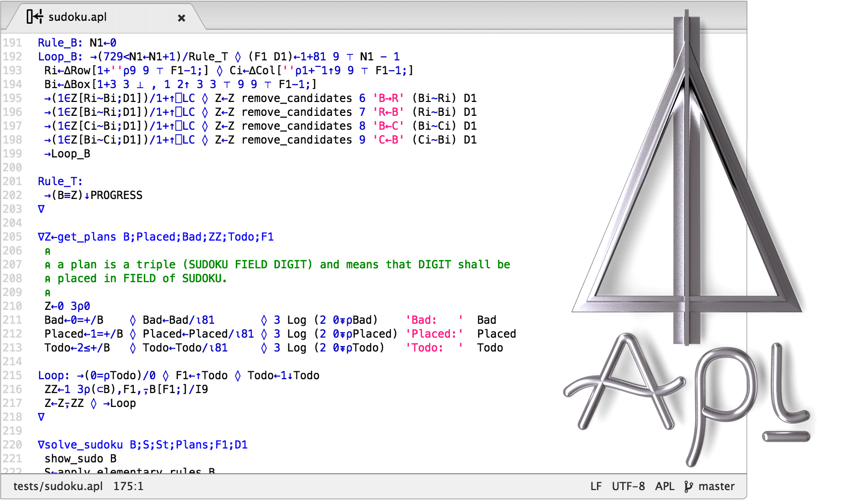Place cursor on the Rule_T: label

60,181
